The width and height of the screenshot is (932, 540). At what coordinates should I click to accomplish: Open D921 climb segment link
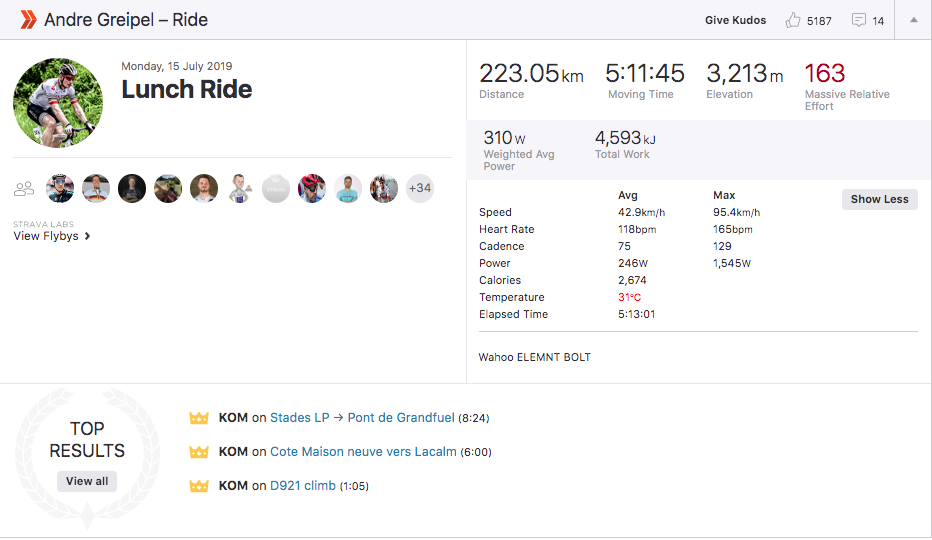[x=303, y=485]
